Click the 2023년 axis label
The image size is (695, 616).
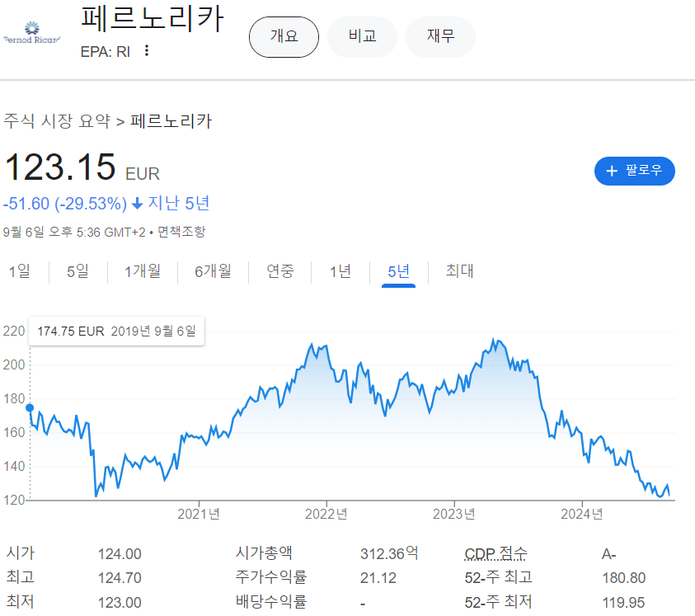[x=454, y=514]
